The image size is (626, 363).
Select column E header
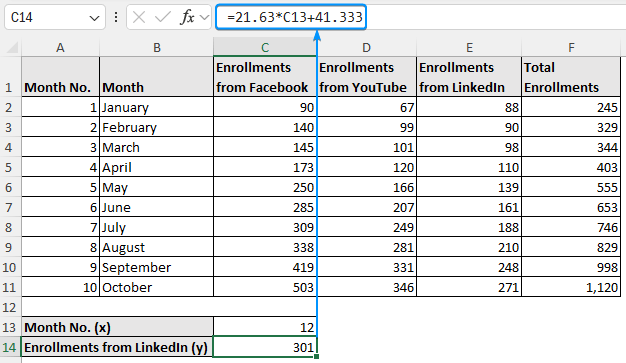[469, 48]
